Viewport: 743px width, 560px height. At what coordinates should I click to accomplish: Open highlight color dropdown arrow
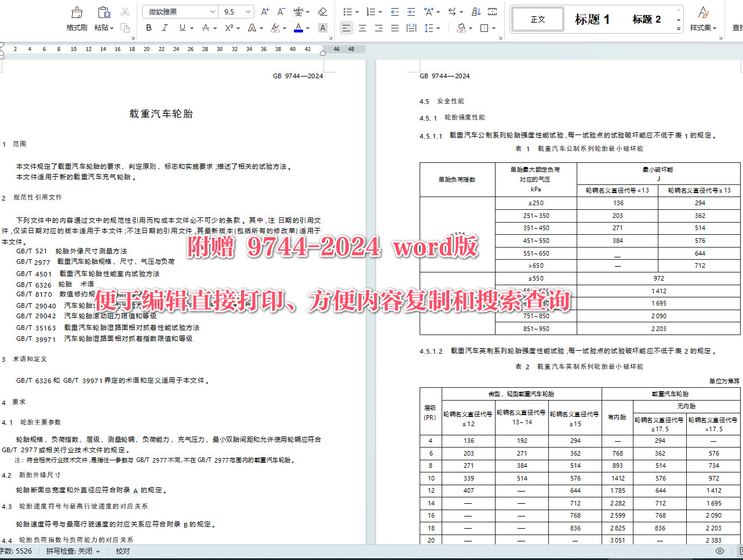285,28
